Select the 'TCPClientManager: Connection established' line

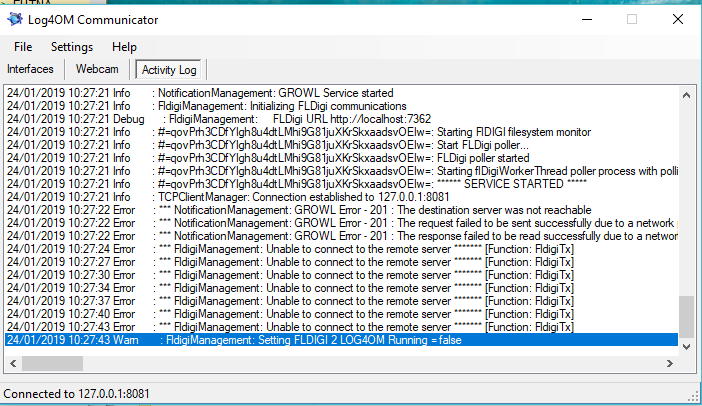pos(342,197)
